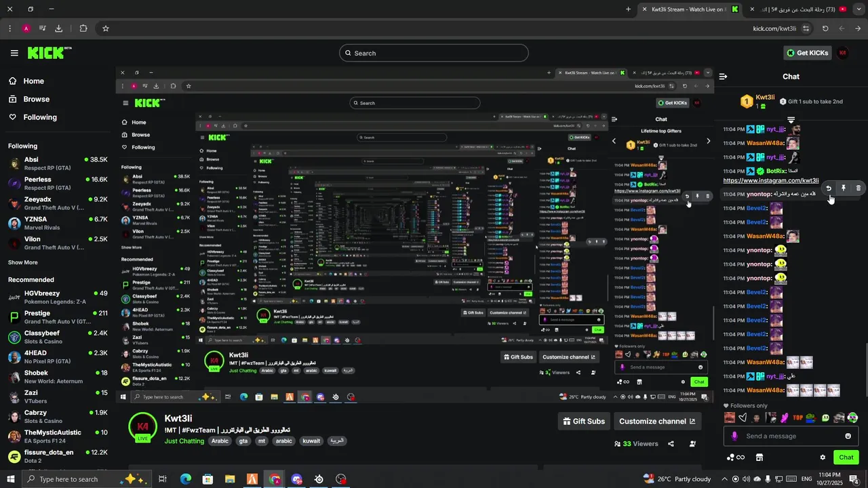
Task: Open weather widget showing 26°C
Action: [677, 479]
